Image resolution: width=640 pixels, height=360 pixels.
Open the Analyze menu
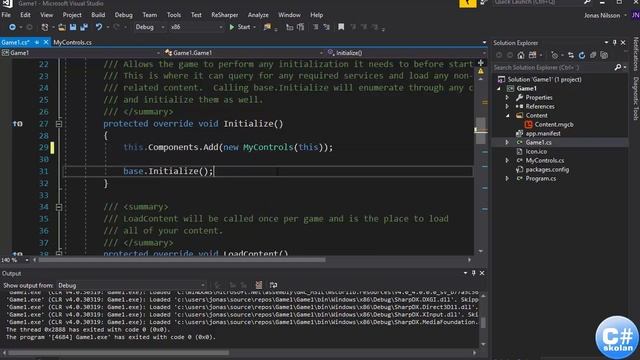coord(258,15)
